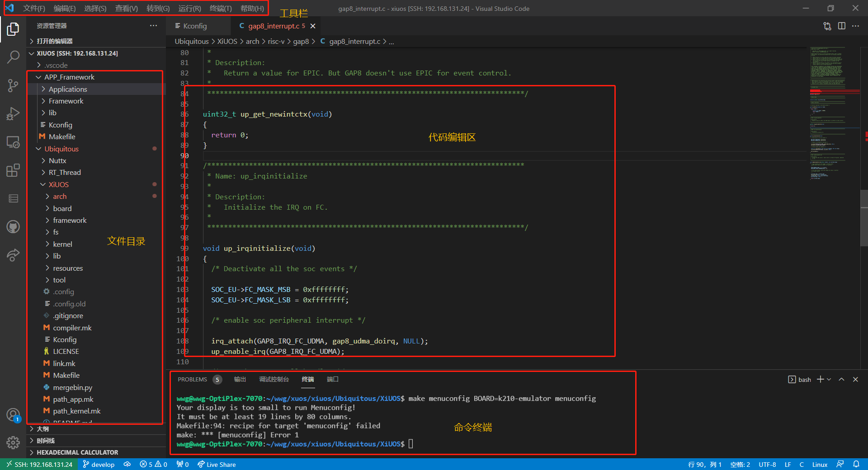868x470 pixels.
Task: Open the 帮助(H) menu
Action: tap(252, 9)
